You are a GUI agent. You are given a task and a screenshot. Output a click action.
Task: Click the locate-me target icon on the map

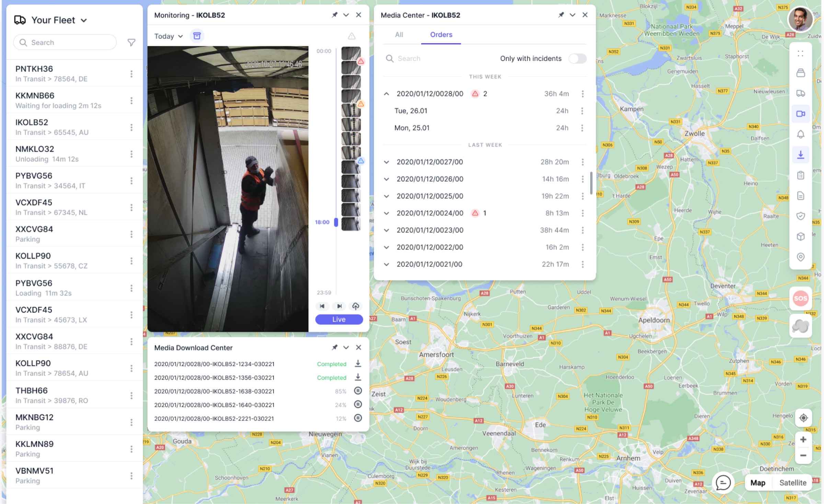(x=803, y=418)
